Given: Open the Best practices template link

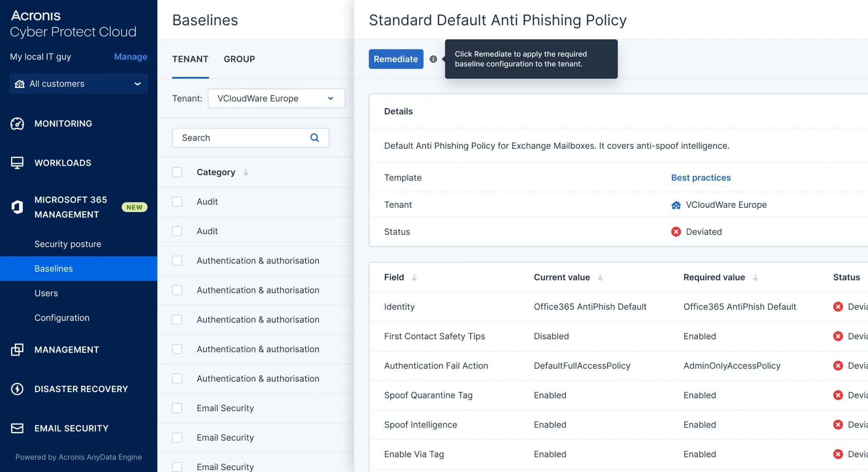Looking at the screenshot, I should (700, 177).
